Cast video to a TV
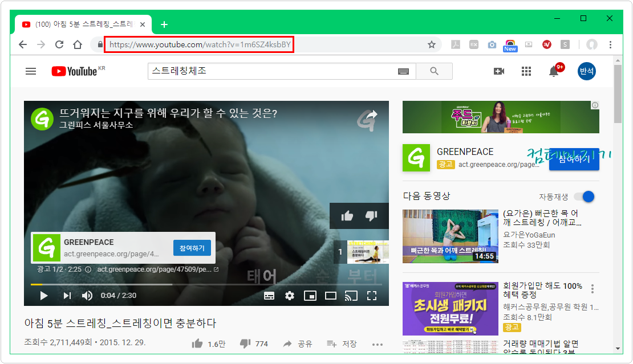 click(351, 296)
